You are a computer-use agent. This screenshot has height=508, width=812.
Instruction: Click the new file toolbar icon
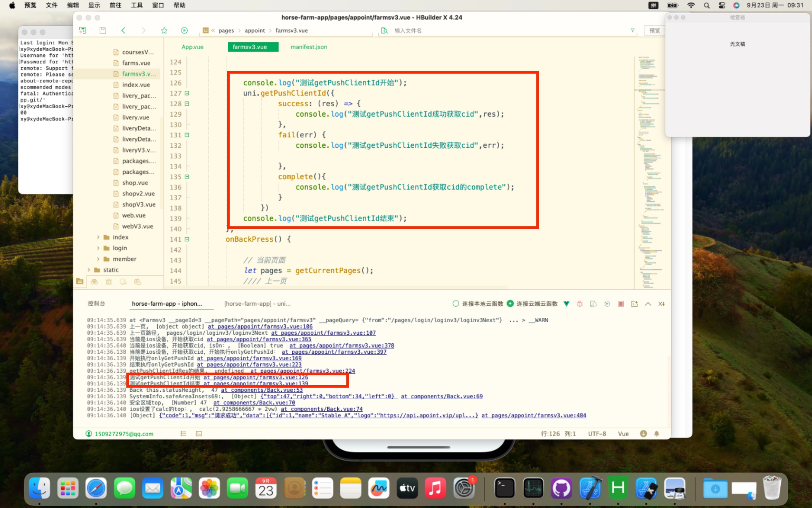[82, 31]
